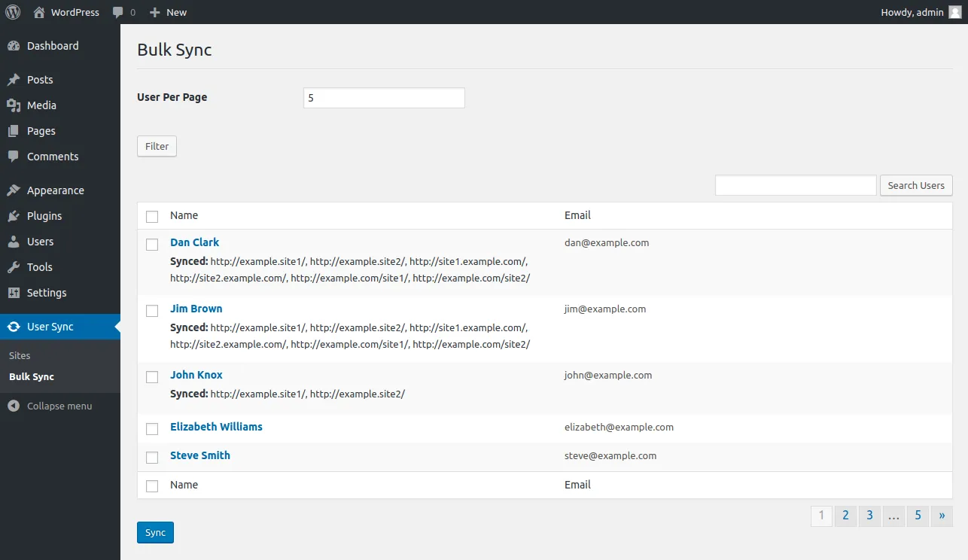Click the Dashboard gauge icon in sidebar
This screenshot has width=968, height=560.
(x=14, y=46)
